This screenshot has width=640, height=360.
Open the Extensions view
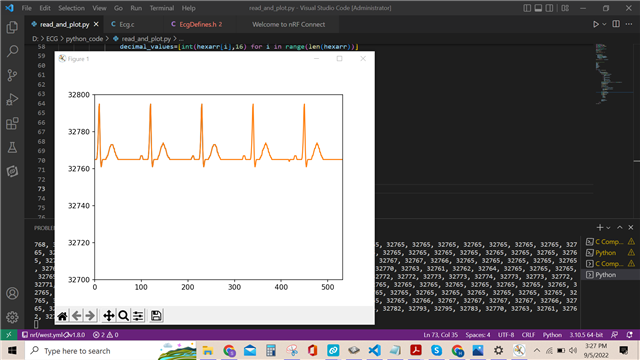click(x=12, y=123)
